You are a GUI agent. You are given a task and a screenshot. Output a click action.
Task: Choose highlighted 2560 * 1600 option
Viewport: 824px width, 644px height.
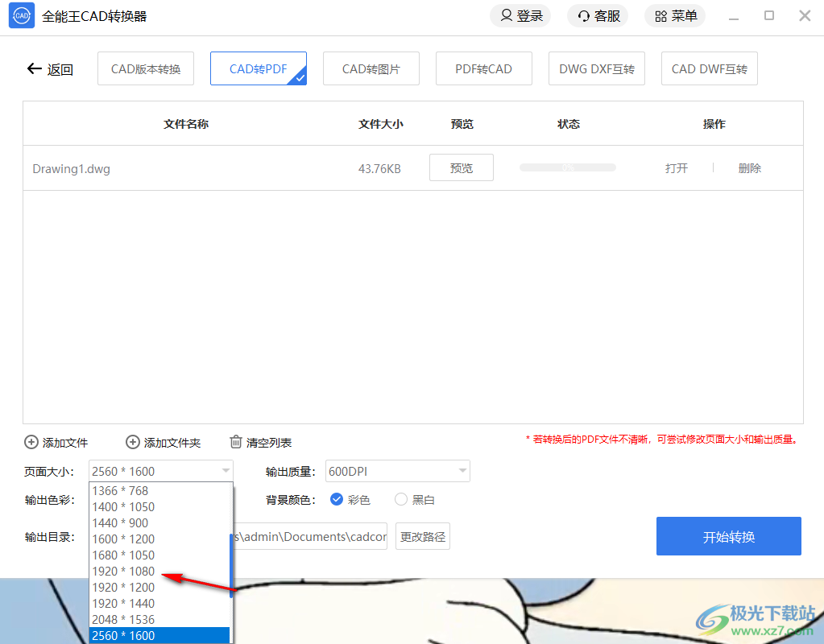pos(159,636)
